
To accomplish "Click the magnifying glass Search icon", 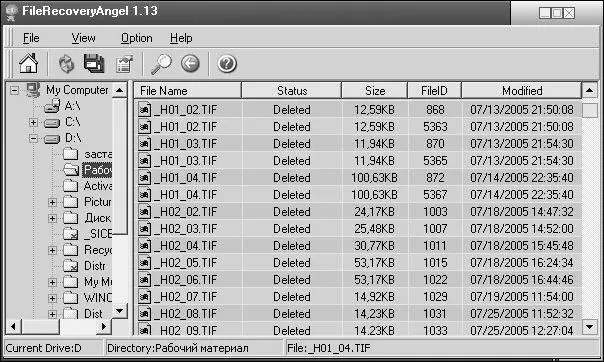I will pyautogui.click(x=161, y=64).
